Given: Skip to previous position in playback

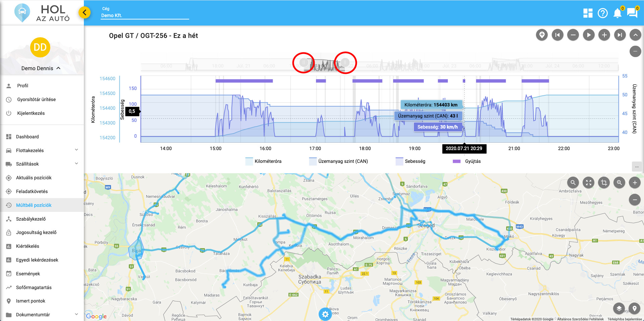Looking at the screenshot, I should 557,35.
